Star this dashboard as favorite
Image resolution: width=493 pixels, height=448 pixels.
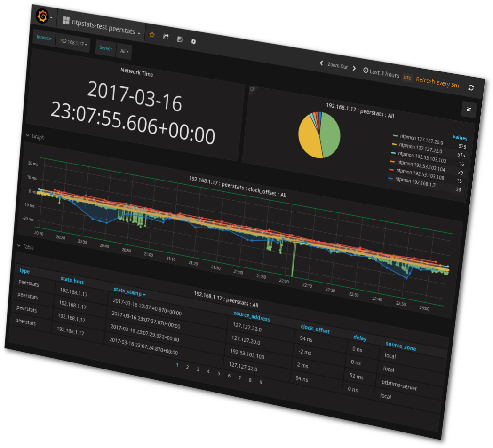152,34
